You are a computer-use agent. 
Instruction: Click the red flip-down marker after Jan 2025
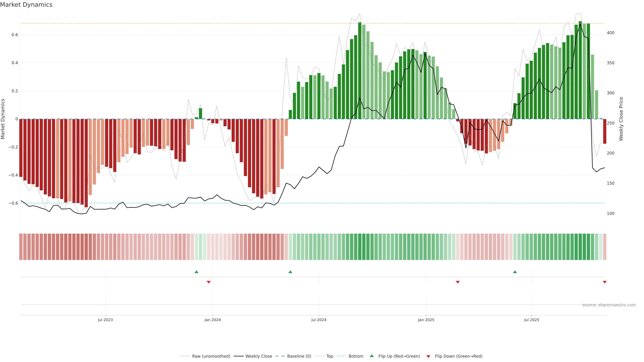pyautogui.click(x=458, y=282)
